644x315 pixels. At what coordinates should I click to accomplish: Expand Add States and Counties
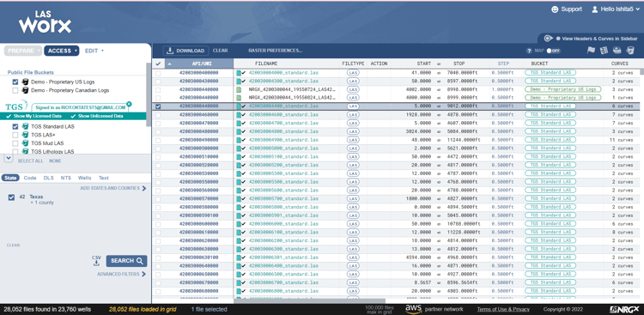(x=113, y=188)
